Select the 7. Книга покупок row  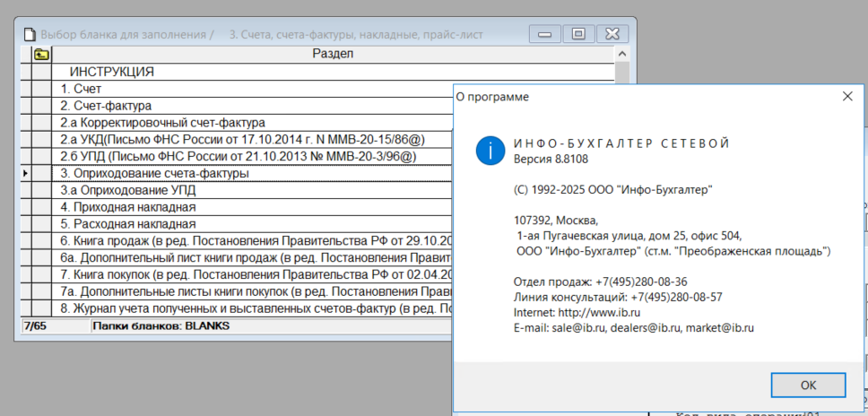point(252,275)
